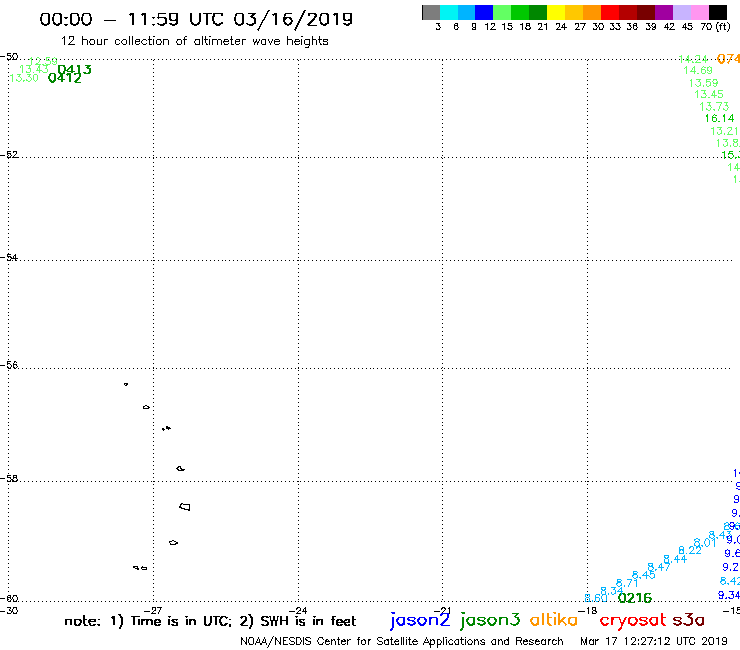Click the bright red legend swatch

pos(609,12)
